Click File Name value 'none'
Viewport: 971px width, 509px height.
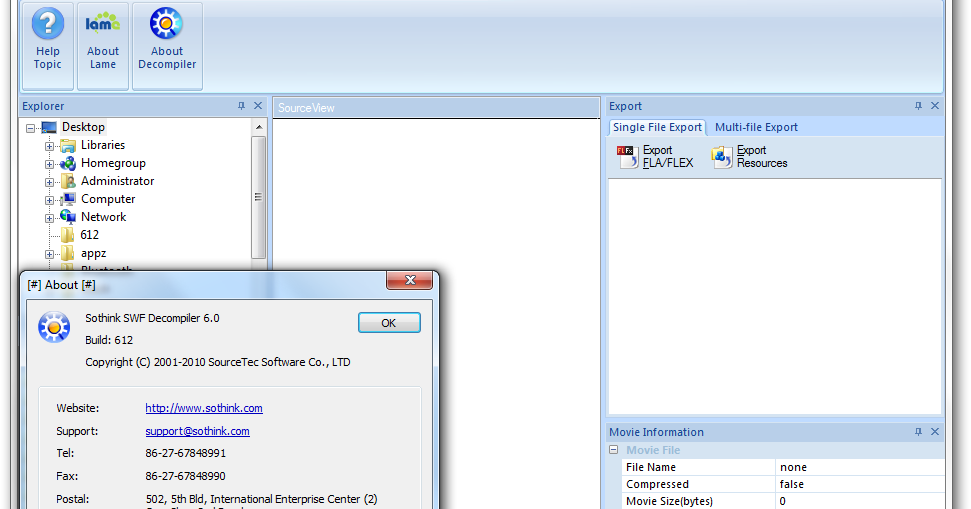coord(793,467)
